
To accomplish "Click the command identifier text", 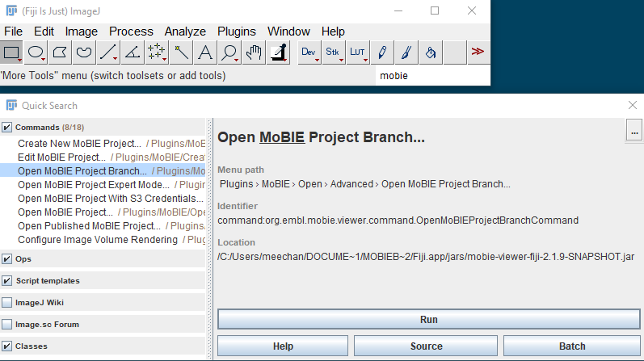I will click(398, 220).
